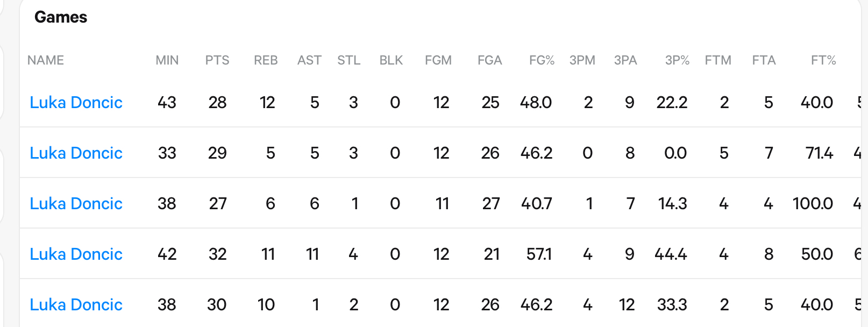Screen dimensions: 868x327
Task: Select the REB column header
Action: click(x=266, y=60)
